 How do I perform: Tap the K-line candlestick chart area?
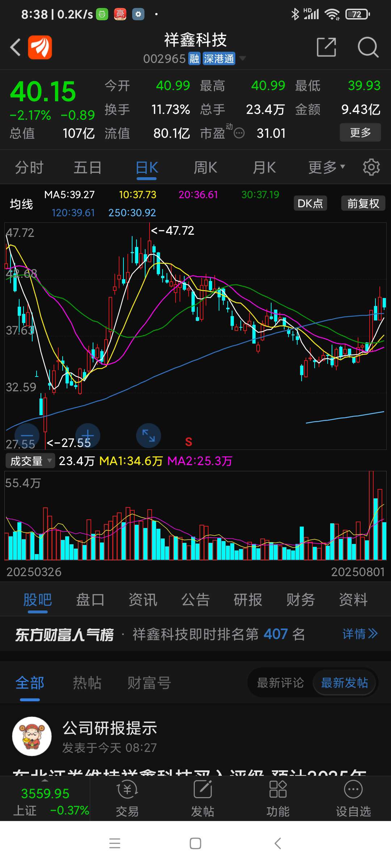195,336
